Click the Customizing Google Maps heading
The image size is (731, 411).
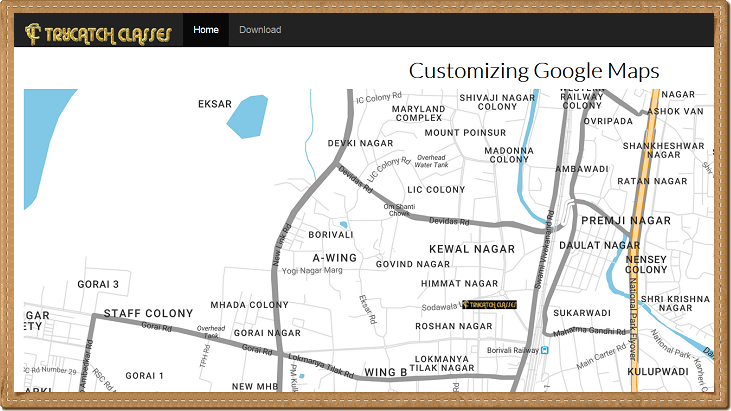click(534, 71)
